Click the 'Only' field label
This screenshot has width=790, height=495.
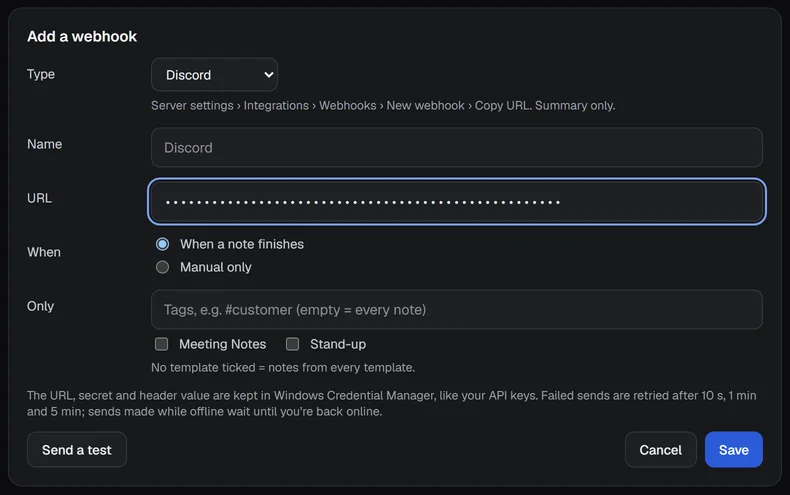(x=40, y=306)
